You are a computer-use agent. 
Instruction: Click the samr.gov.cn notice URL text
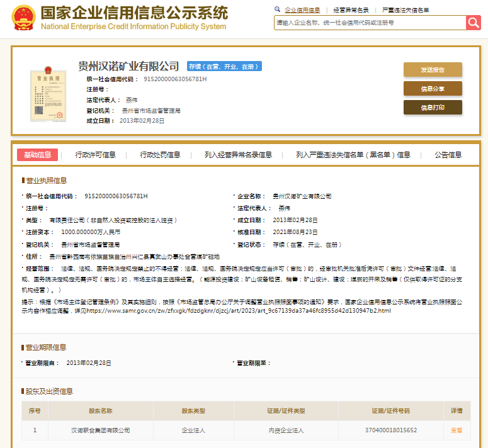[239, 311]
